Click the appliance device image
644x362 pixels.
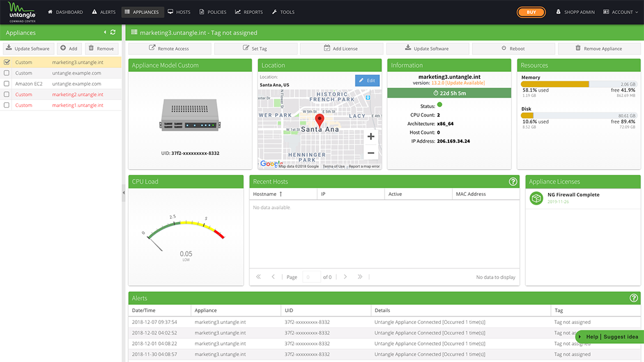[x=190, y=115]
